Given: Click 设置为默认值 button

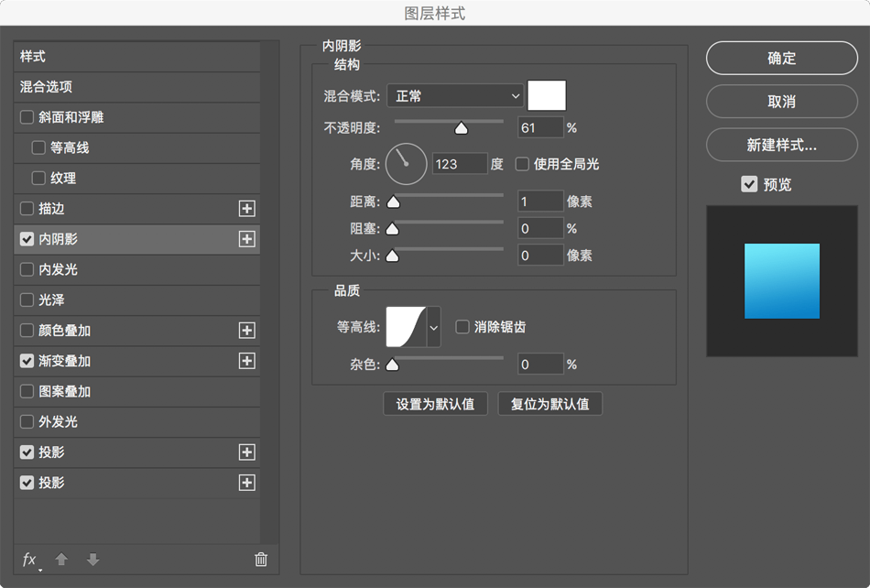Looking at the screenshot, I should pos(436,404).
